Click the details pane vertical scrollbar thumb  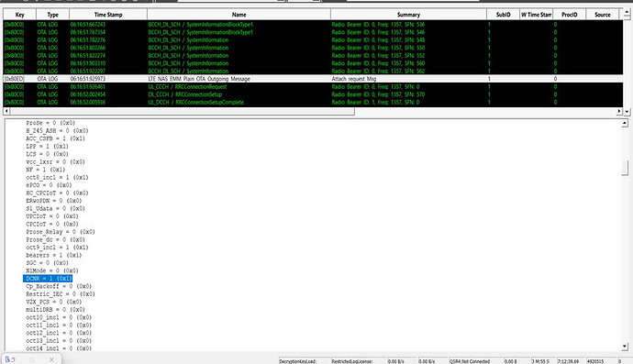point(625,168)
